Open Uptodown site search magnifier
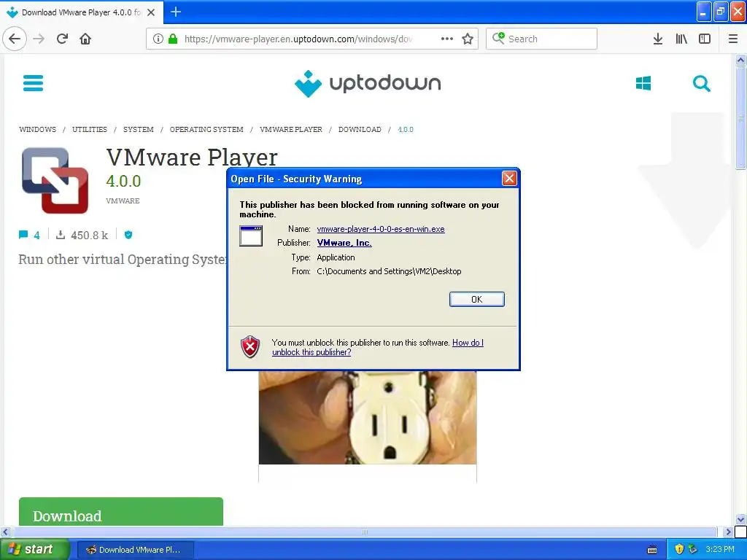This screenshot has width=747, height=560. (x=701, y=83)
